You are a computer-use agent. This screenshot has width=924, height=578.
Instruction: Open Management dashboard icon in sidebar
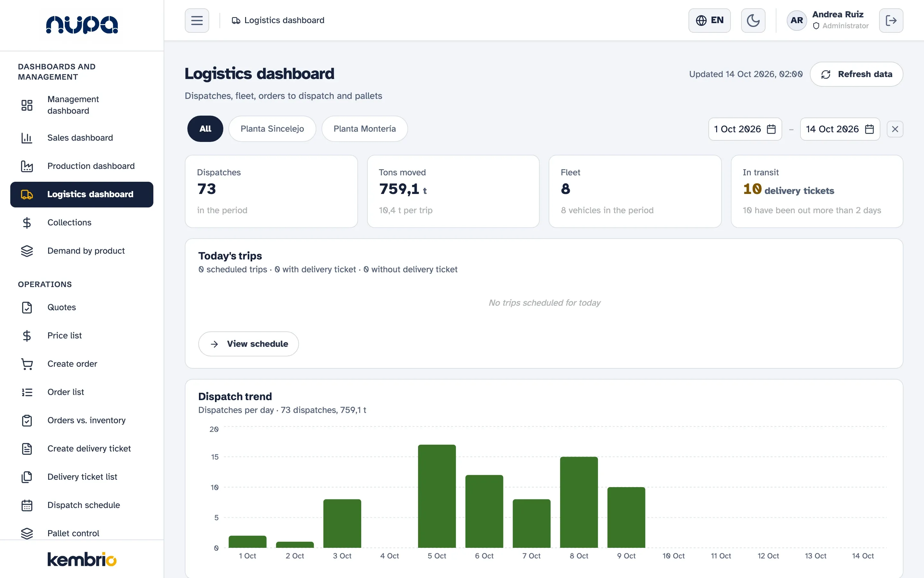coord(27,105)
